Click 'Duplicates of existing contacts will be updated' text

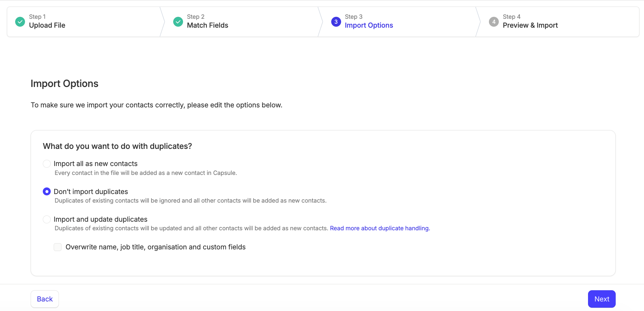tap(192, 228)
